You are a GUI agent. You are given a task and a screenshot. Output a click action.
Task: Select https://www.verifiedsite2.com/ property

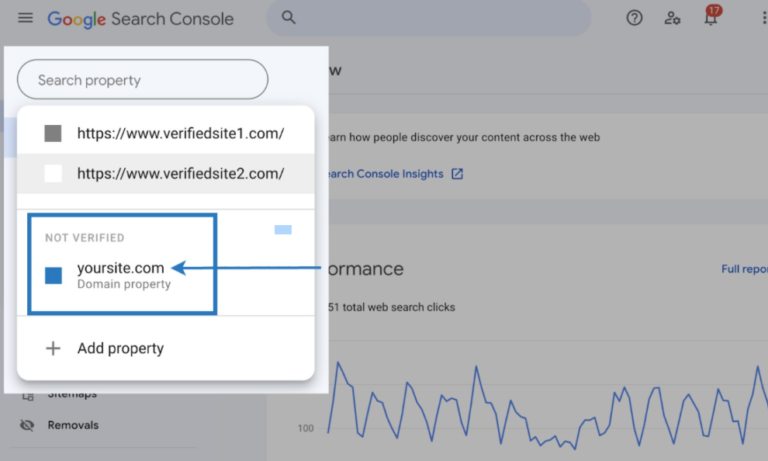(x=180, y=173)
